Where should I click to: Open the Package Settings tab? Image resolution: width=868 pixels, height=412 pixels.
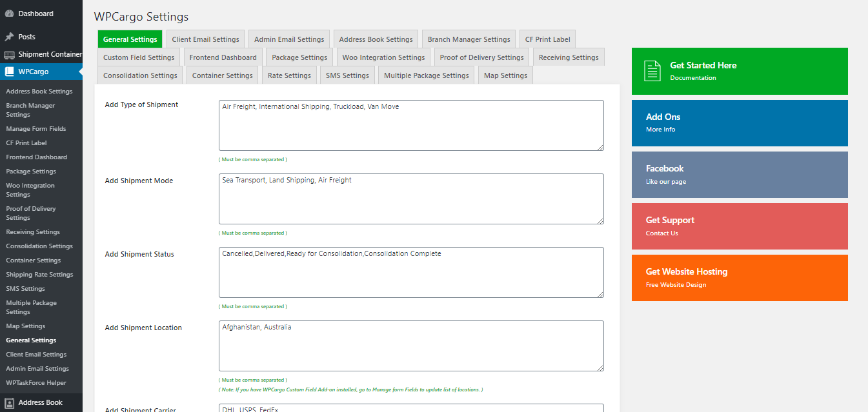click(x=299, y=57)
